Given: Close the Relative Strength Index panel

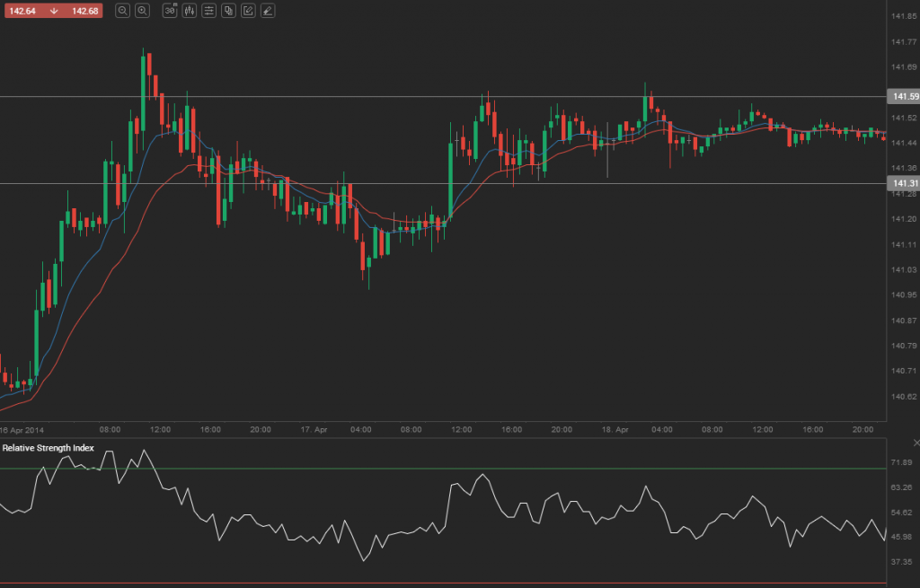Looking at the screenshot, I should coord(916,443).
